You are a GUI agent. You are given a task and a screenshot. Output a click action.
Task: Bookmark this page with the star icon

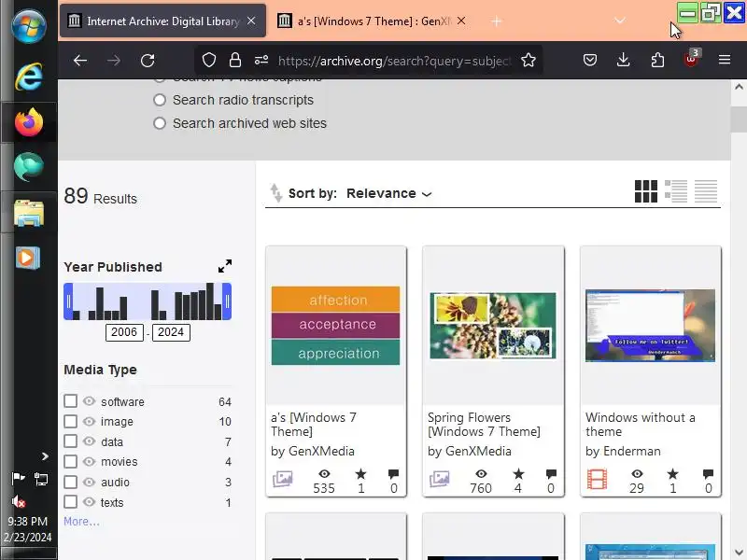tap(529, 60)
